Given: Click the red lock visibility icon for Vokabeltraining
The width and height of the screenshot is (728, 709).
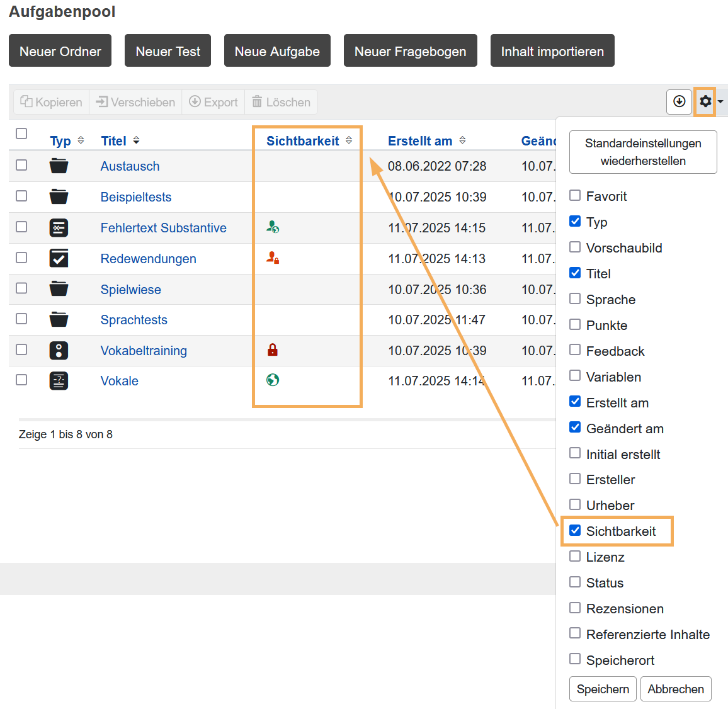Looking at the screenshot, I should pos(273,350).
